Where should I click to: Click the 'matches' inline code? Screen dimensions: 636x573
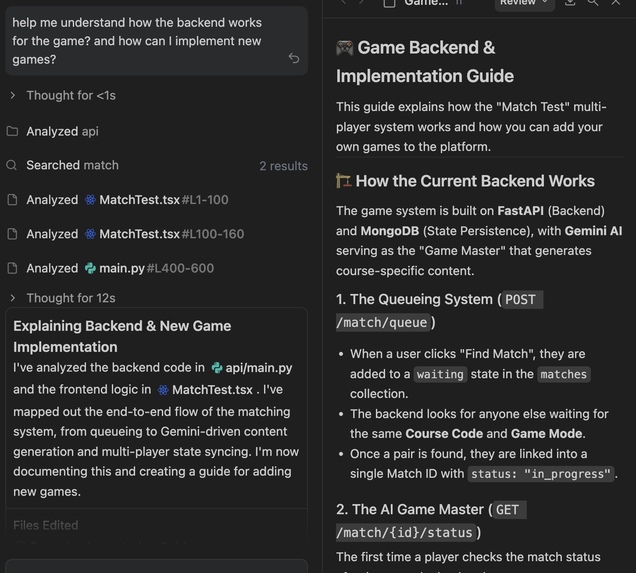[563, 374]
